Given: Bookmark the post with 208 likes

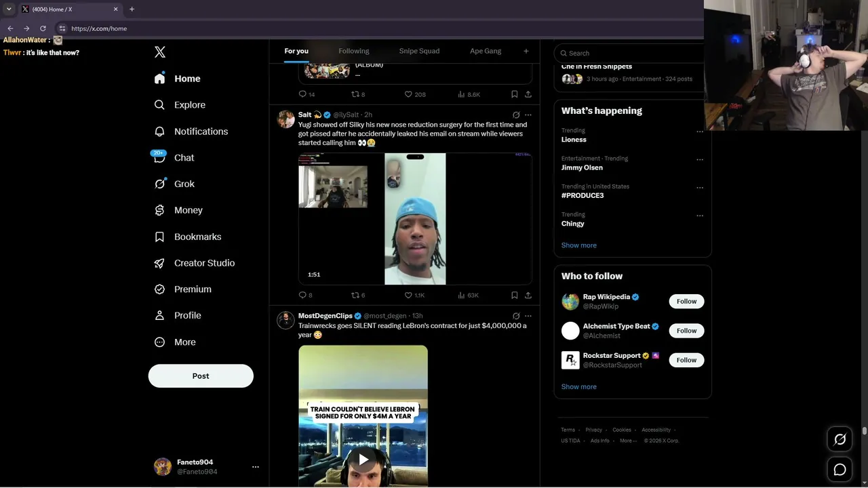Looking at the screenshot, I should click(x=515, y=94).
